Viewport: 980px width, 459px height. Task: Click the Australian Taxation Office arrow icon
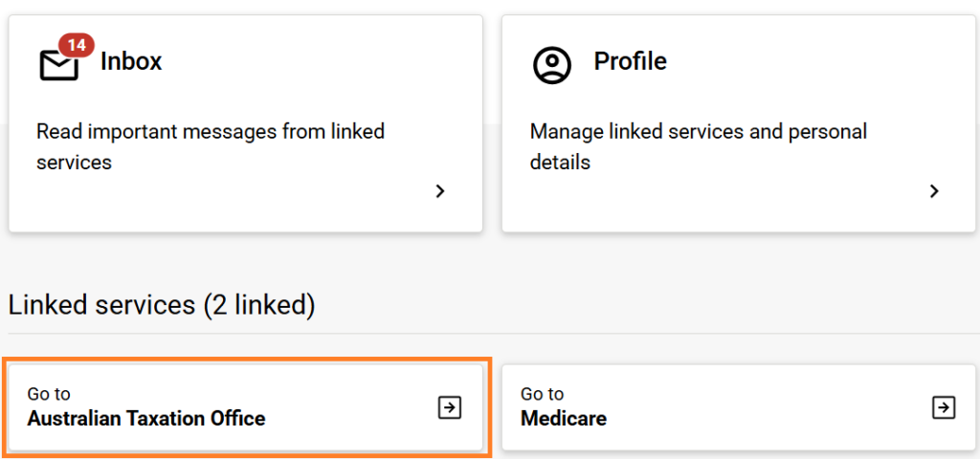point(449,407)
